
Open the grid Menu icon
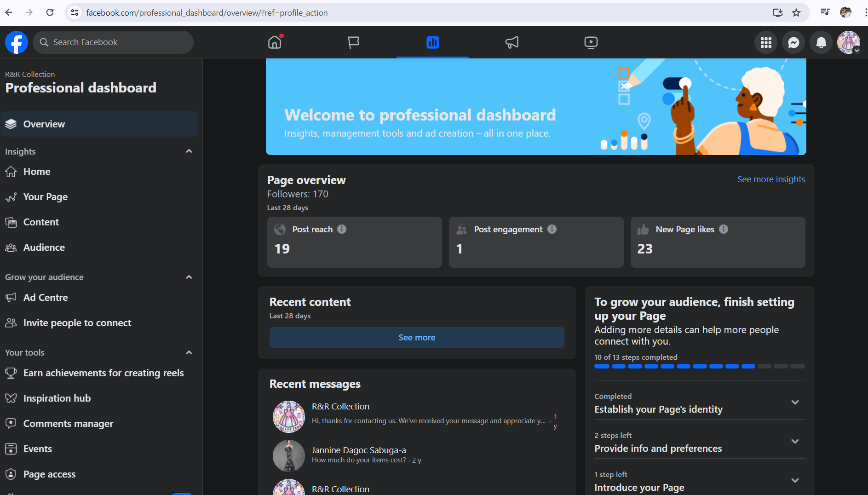point(766,42)
